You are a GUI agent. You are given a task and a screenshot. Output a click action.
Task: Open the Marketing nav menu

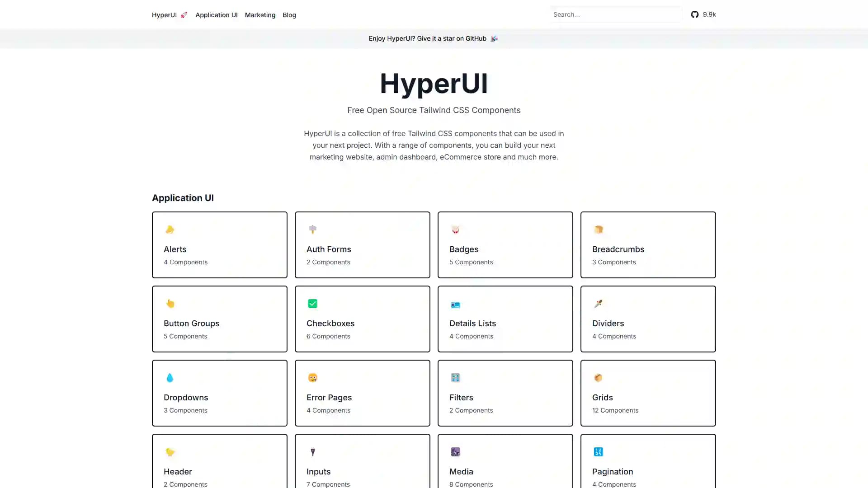[260, 15]
